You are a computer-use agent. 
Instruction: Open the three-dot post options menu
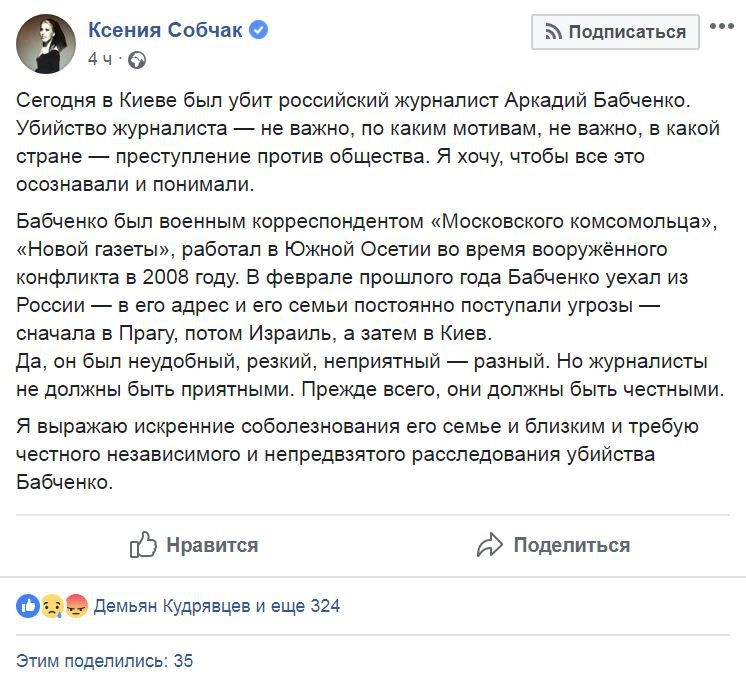(721, 27)
